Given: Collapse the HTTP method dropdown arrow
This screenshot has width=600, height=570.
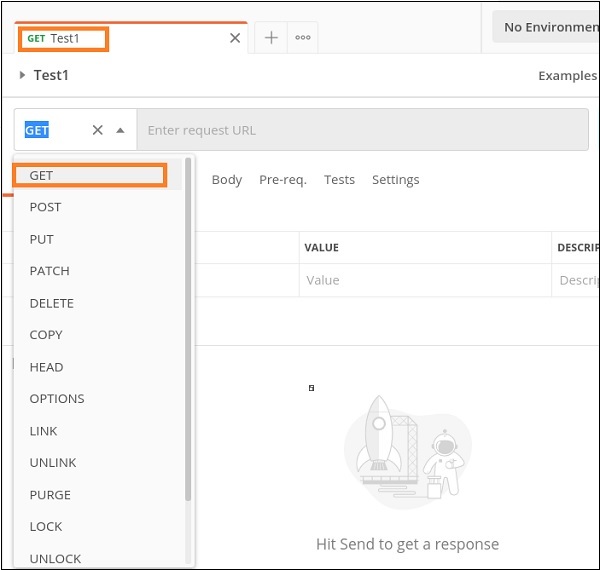Looking at the screenshot, I should pos(120,130).
